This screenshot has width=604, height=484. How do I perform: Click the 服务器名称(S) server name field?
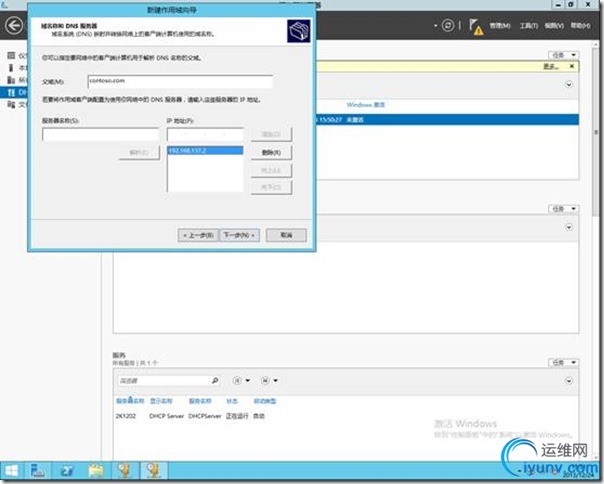(x=100, y=134)
